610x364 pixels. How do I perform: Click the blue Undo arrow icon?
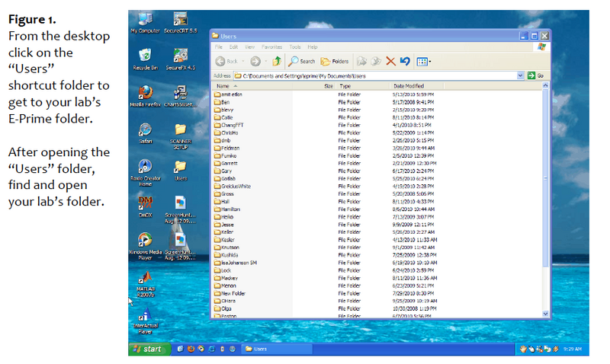[x=405, y=62]
